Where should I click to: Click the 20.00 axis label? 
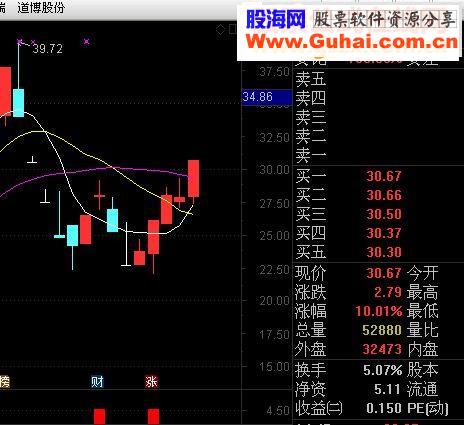point(274,301)
